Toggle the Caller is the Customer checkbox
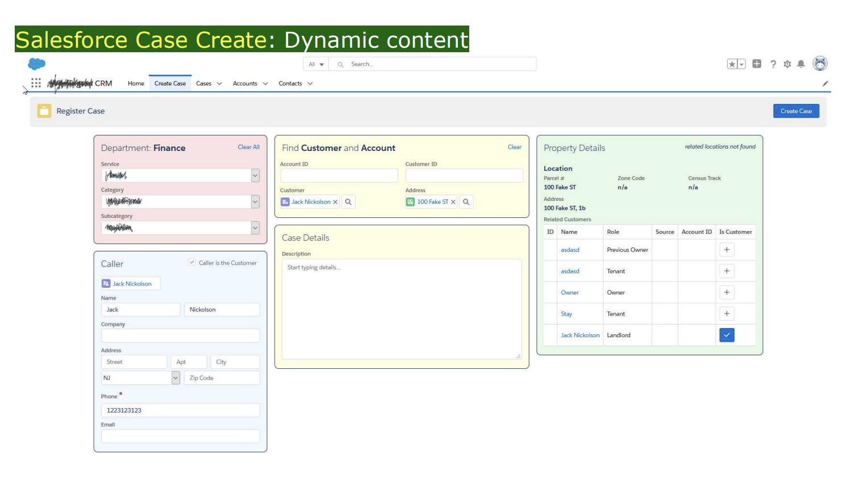868x496 pixels. 192,262
